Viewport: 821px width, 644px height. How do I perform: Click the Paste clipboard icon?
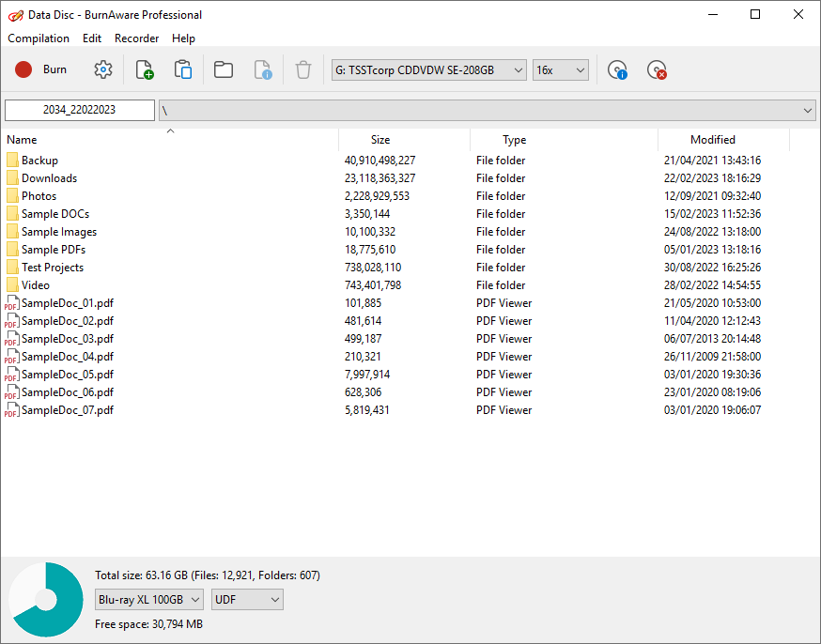coord(183,69)
